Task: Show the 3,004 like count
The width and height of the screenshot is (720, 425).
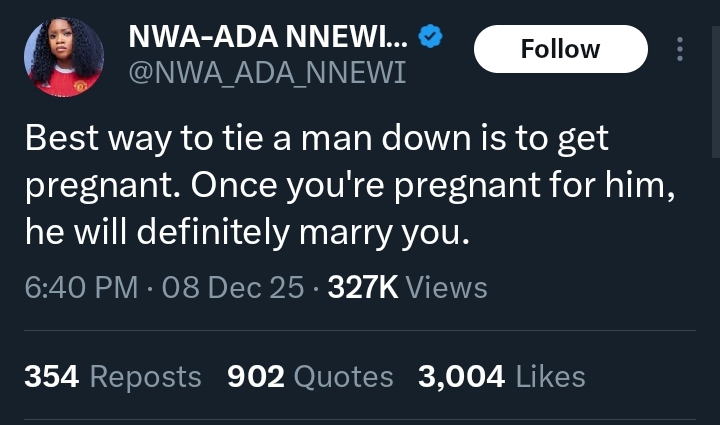Action: coord(461,376)
